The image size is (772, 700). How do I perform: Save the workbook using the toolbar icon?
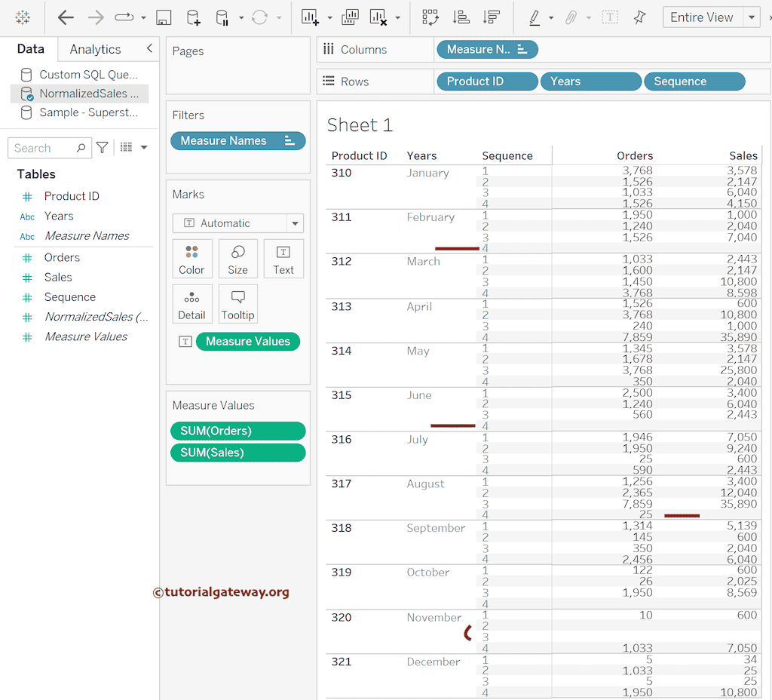(164, 17)
